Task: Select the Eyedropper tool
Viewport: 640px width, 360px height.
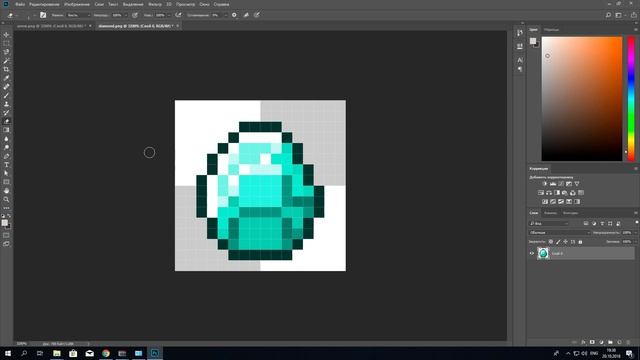Action: [x=6, y=78]
